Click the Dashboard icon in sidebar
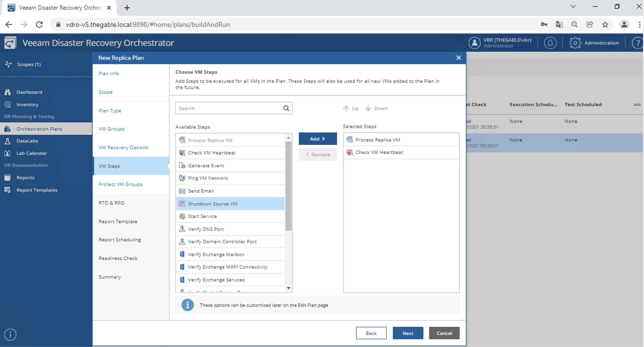644x347 pixels. (7, 92)
